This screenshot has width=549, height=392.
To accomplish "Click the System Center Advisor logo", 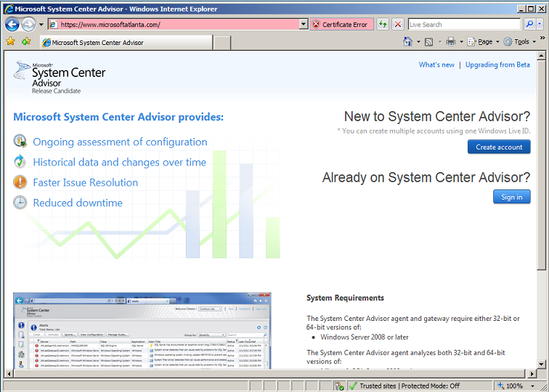I will point(60,77).
